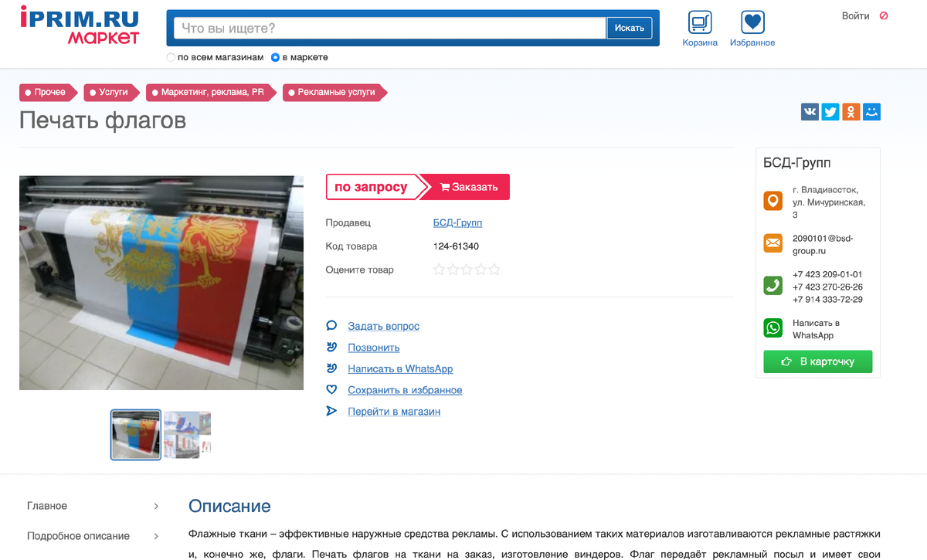Rate the product three stars
The width and height of the screenshot is (927, 560).
(467, 270)
